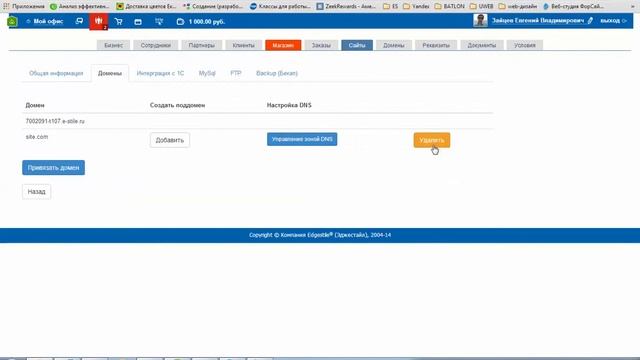The height and width of the screenshot is (360, 640).
Task: Open the FTP sub-tab
Action: point(236,73)
